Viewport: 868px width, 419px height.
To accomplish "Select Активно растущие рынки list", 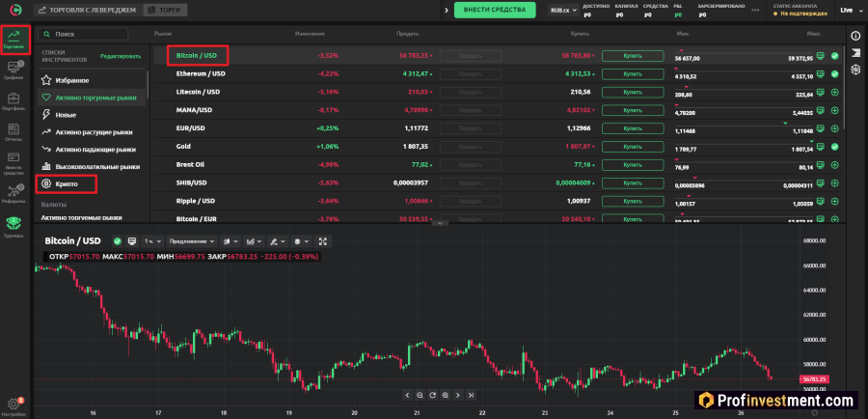I will tap(91, 132).
